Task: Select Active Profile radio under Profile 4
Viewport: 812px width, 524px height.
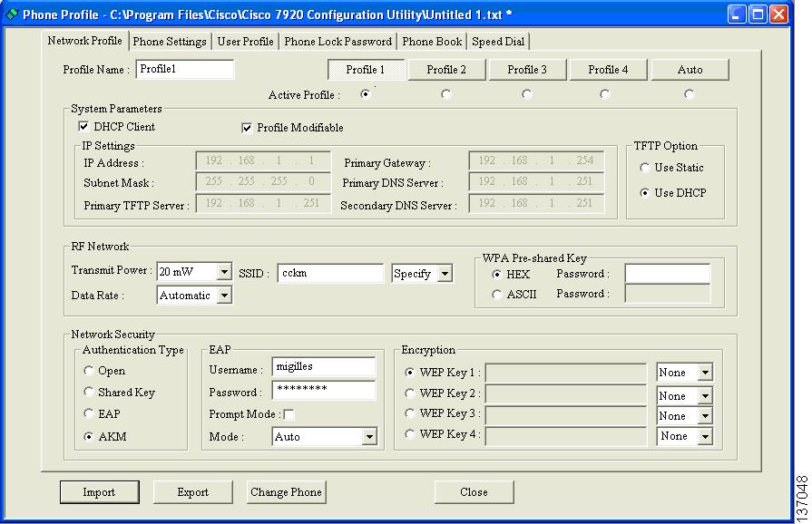Action: click(604, 94)
